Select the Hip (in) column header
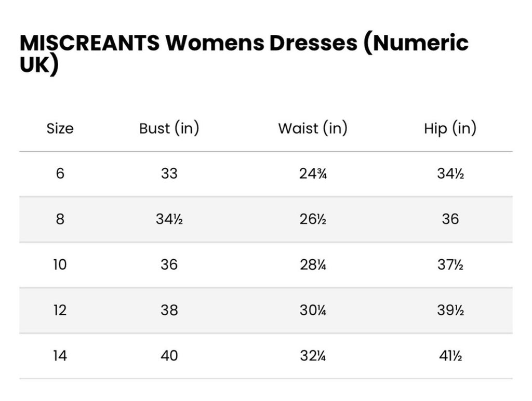This screenshot has width=532, height=401. (450, 128)
